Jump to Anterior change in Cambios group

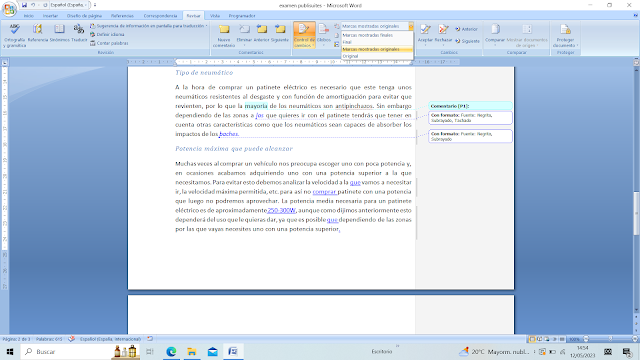click(466, 29)
